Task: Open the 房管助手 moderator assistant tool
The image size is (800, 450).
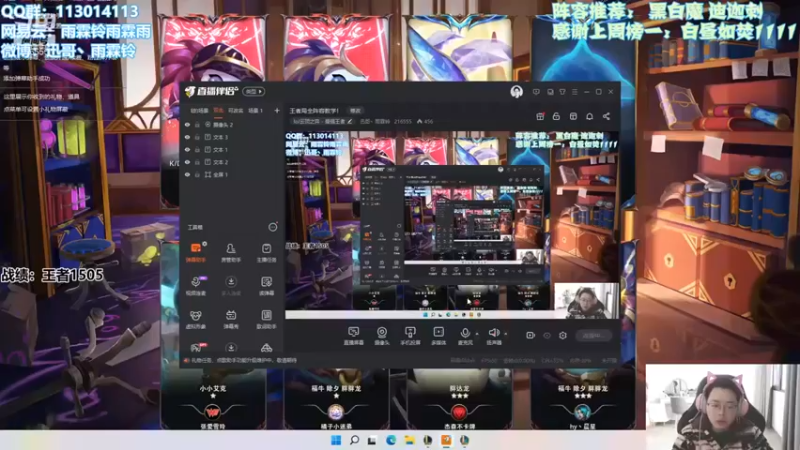Action: click(231, 253)
